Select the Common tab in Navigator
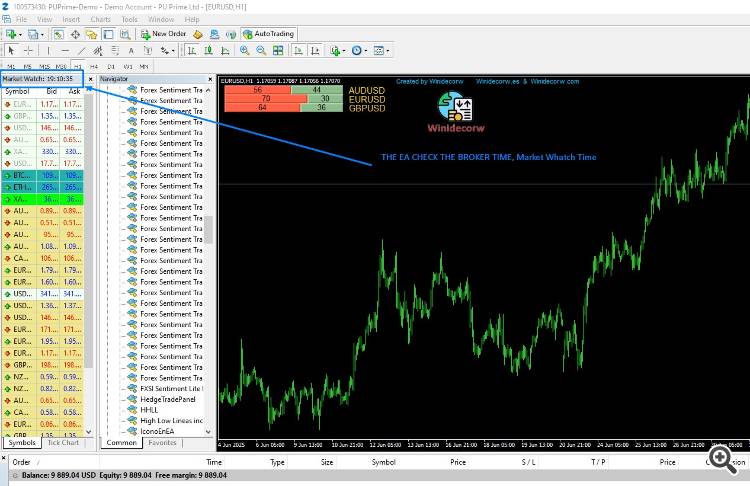750x486 pixels. [x=121, y=443]
